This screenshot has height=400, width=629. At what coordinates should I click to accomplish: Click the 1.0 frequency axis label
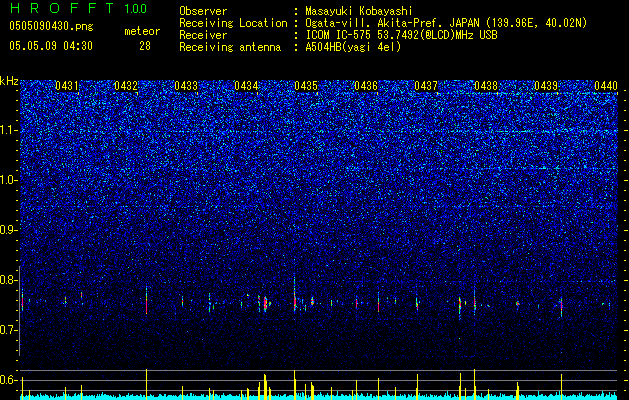(x=7, y=180)
